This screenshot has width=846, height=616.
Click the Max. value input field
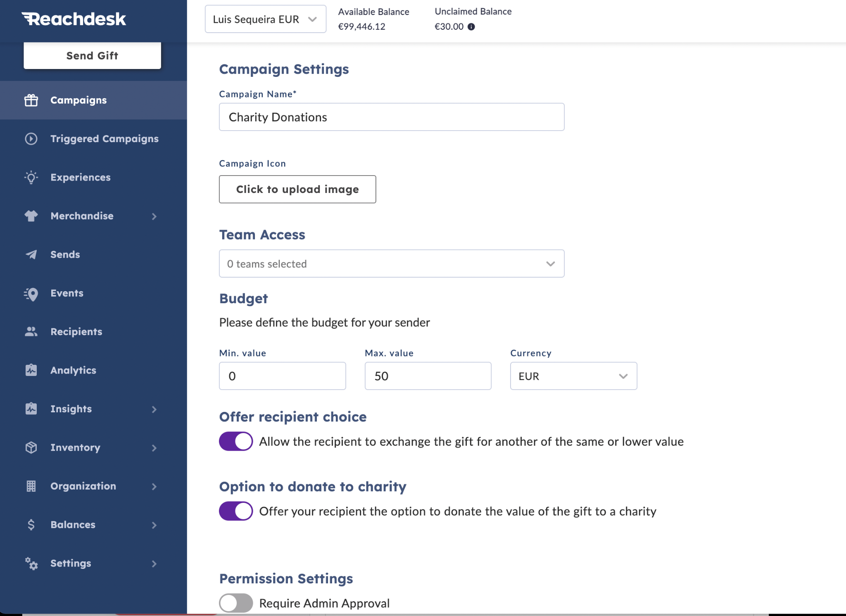tap(428, 376)
